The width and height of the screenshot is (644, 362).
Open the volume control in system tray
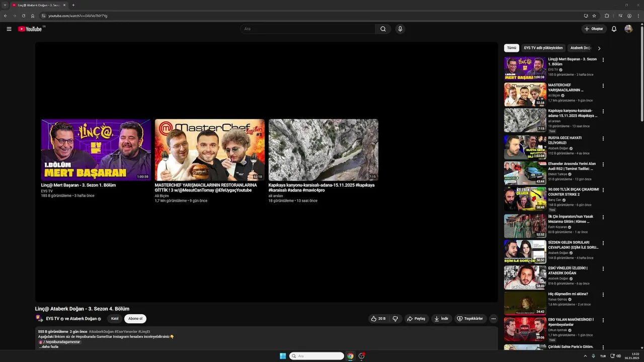click(618, 356)
